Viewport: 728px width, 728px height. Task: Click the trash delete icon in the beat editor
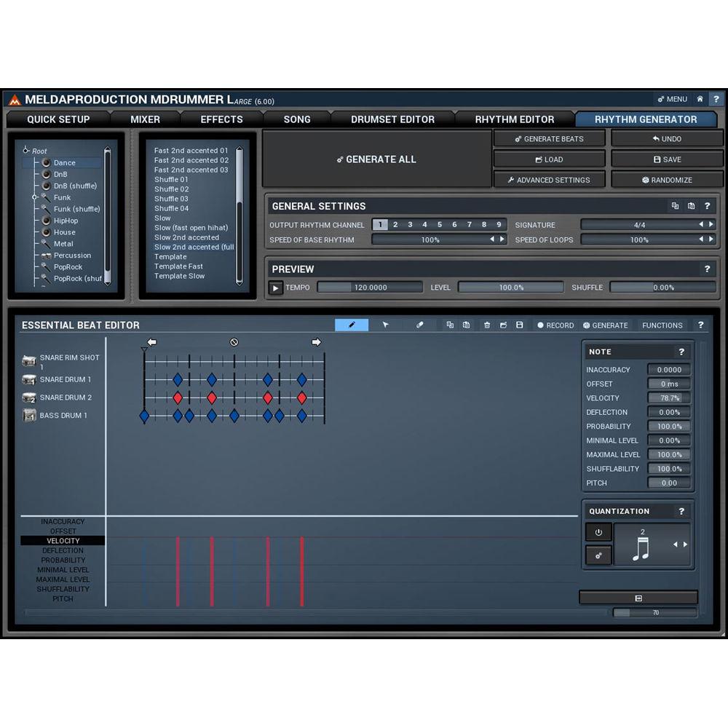[x=486, y=325]
